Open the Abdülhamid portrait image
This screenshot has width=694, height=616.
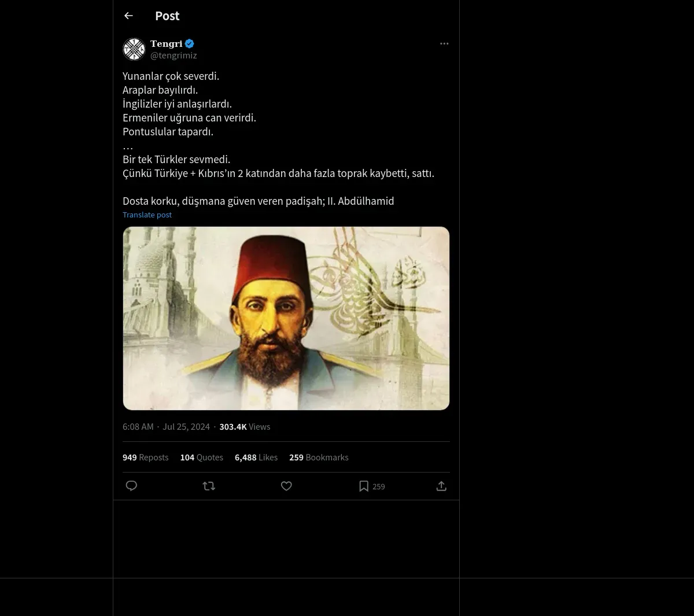[286, 318]
